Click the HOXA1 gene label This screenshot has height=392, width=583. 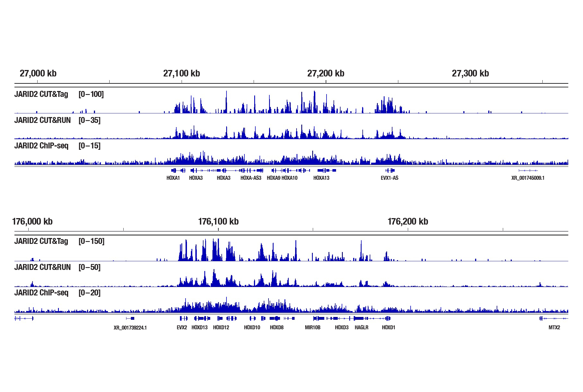(173, 178)
